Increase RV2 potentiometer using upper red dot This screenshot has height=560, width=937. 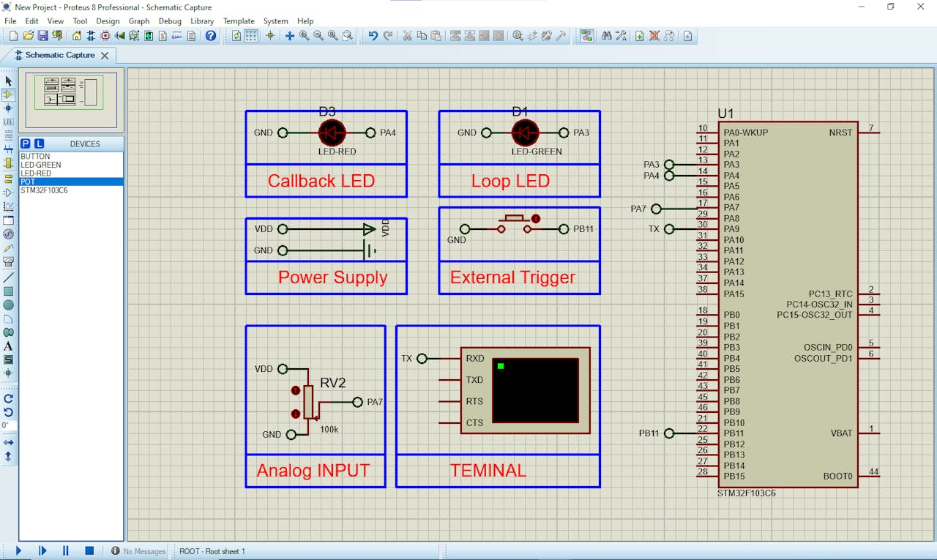coord(296,390)
